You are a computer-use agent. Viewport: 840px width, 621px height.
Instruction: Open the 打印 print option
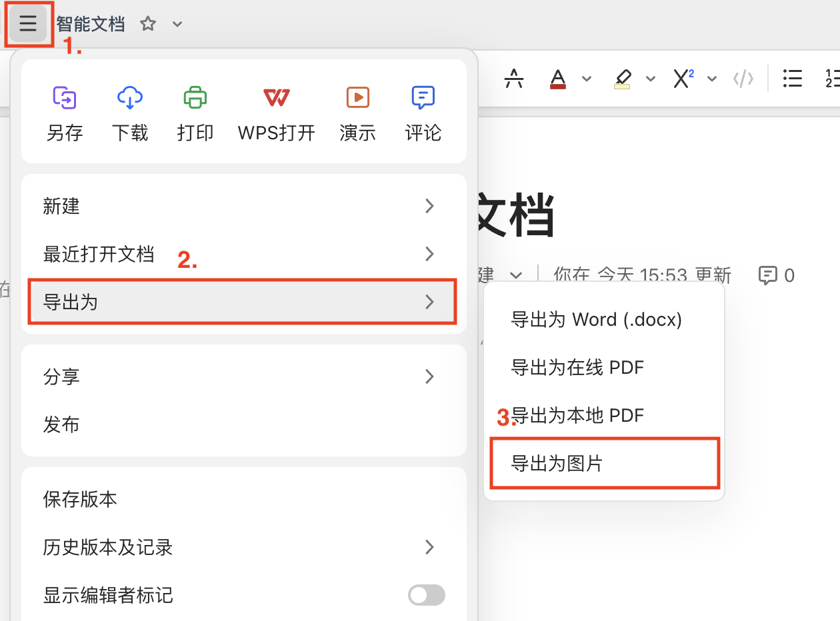point(195,113)
